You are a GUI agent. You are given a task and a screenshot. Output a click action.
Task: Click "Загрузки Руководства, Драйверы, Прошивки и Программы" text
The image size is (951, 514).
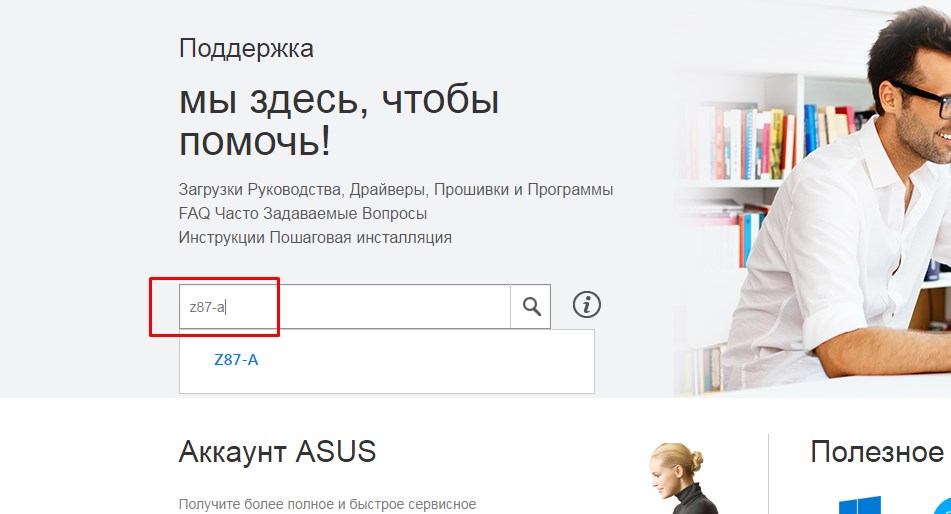(395, 189)
